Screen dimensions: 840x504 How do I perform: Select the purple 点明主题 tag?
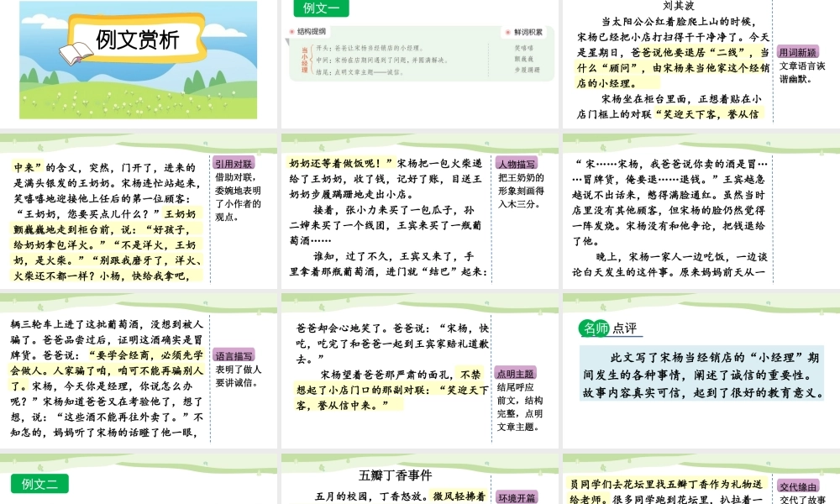click(x=516, y=373)
